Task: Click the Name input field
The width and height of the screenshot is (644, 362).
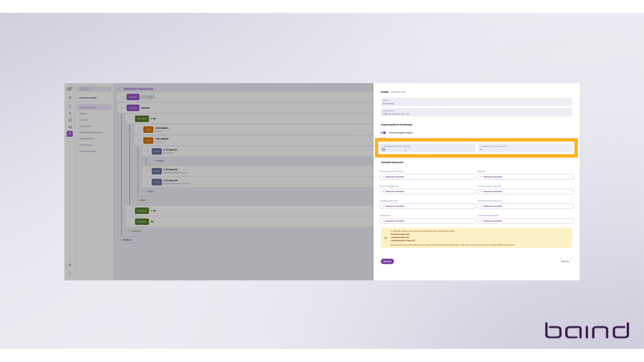Action: [x=476, y=102]
